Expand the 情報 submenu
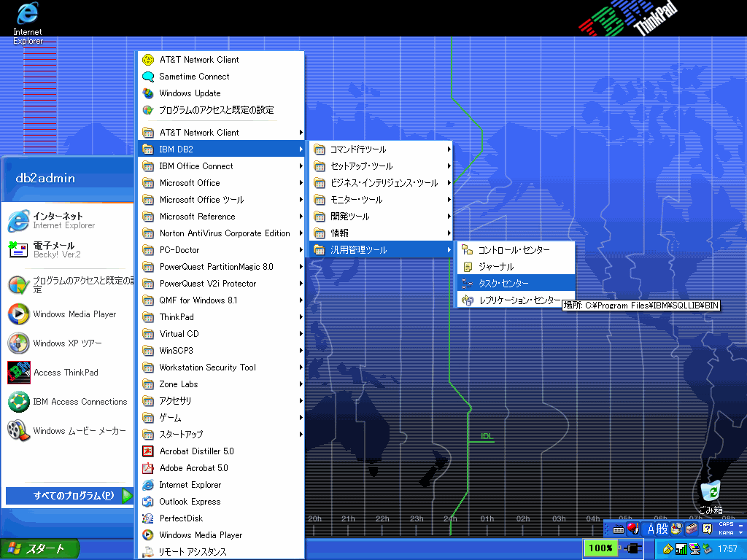 coord(381,233)
